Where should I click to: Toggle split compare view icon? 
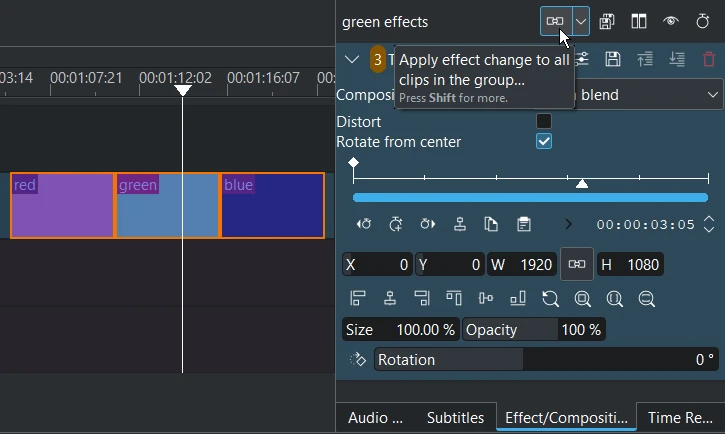point(639,21)
